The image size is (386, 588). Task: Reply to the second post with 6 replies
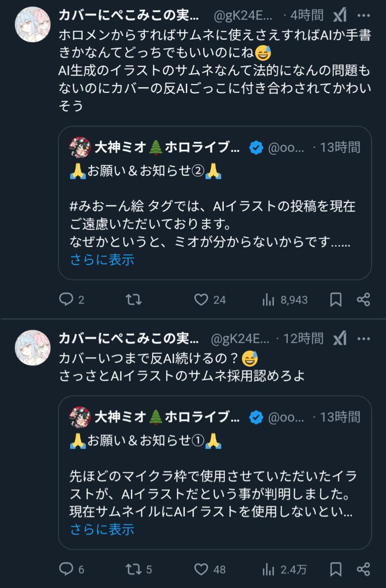tap(66, 569)
